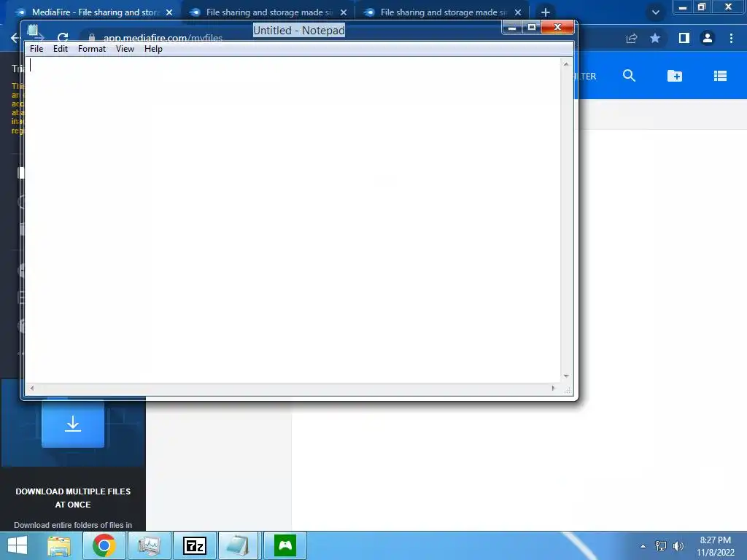Maximize the Notepad window

pos(532,28)
